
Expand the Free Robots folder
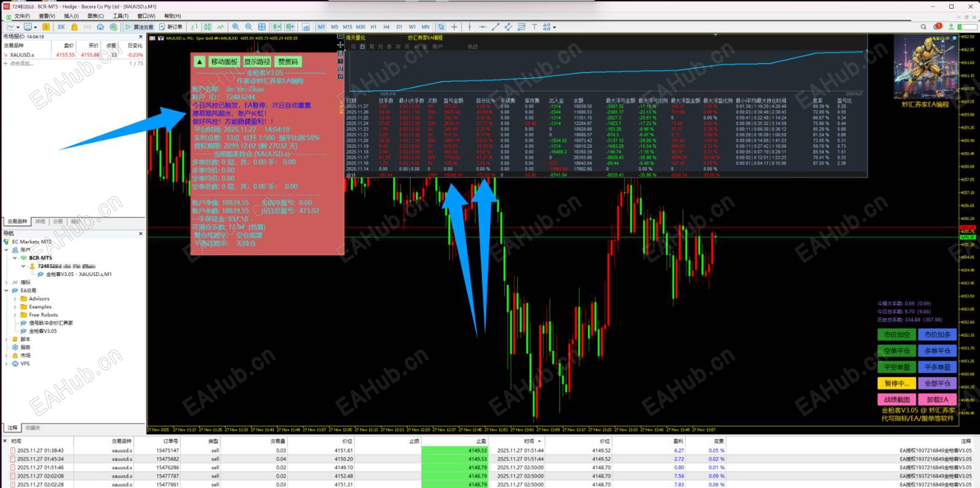pos(15,315)
